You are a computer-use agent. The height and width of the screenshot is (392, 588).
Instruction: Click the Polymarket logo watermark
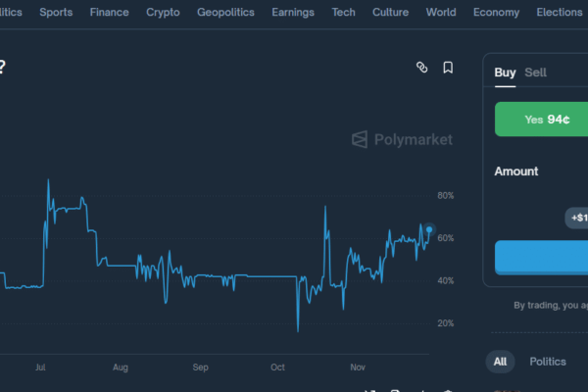pyautogui.click(x=402, y=139)
